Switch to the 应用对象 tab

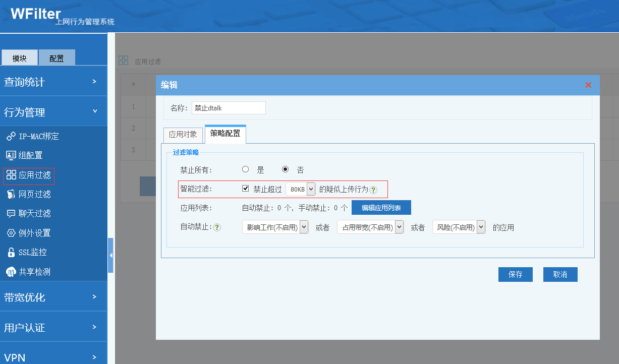coord(183,135)
